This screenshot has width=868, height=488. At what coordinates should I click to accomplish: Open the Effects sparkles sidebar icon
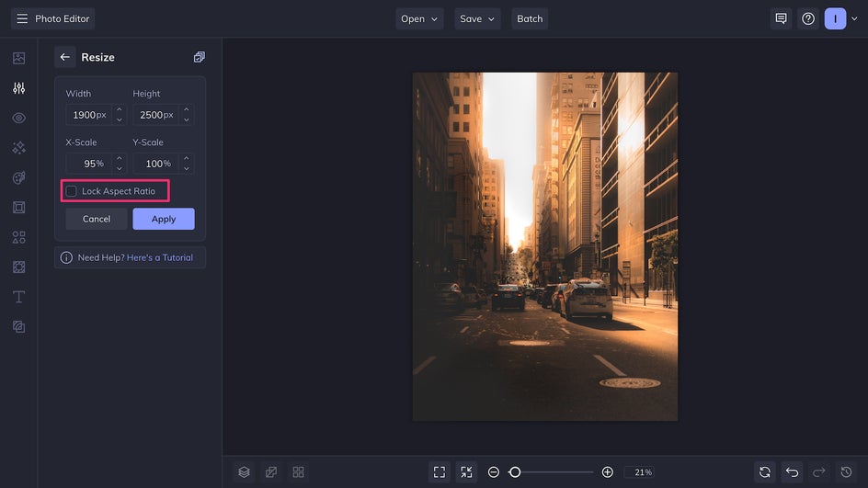(x=18, y=148)
